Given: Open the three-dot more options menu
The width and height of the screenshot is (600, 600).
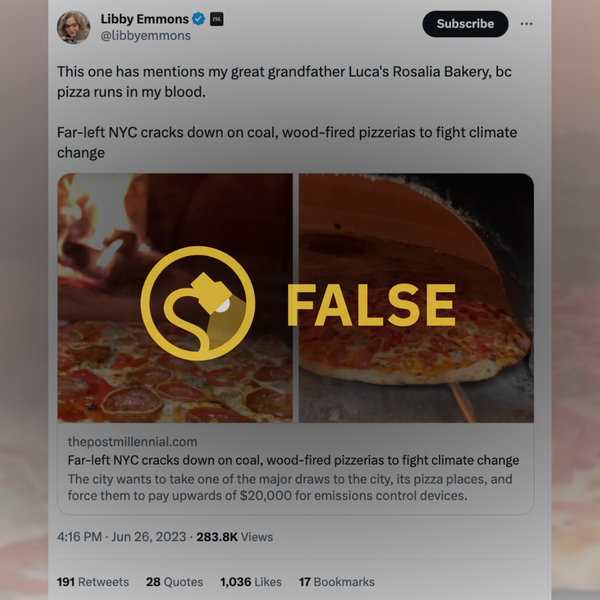Looking at the screenshot, I should click(527, 24).
